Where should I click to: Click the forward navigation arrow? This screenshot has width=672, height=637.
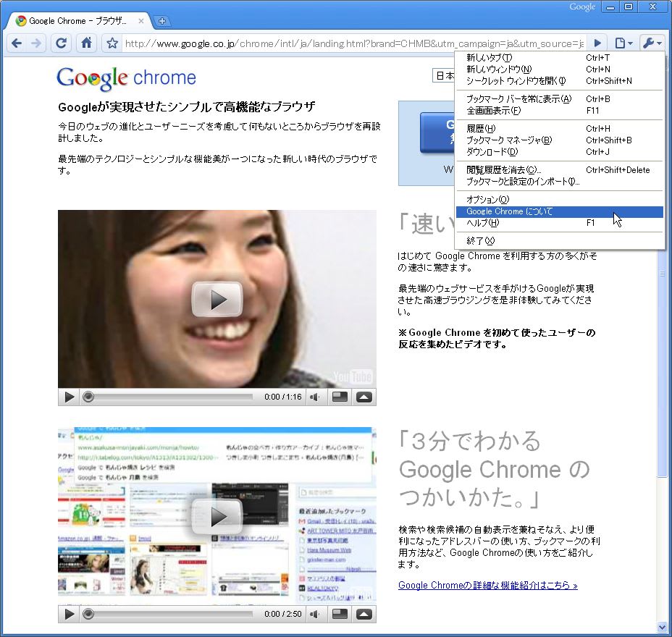click(36, 43)
